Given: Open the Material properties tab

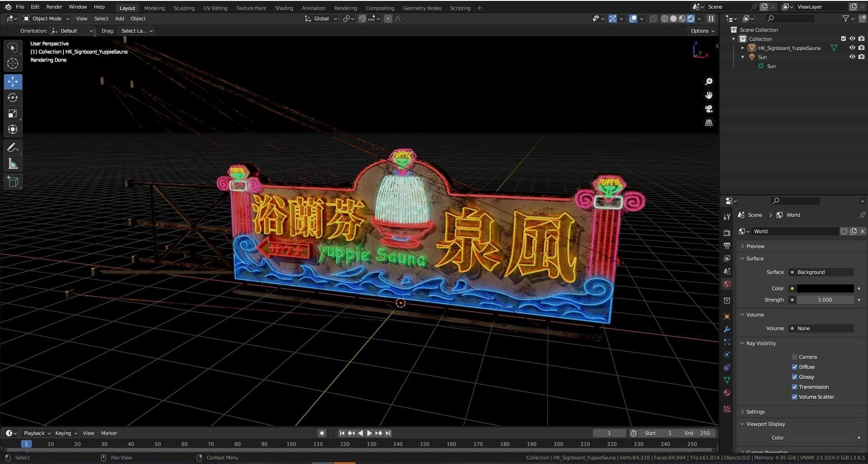Looking at the screenshot, I should (x=727, y=393).
